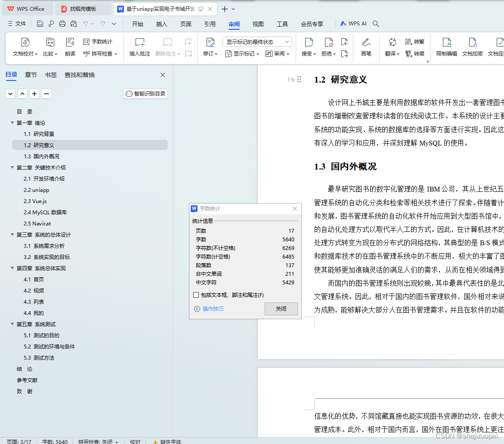Screen dimensions: 504x444
Task: Open new tab with plus button
Action: 225,9
